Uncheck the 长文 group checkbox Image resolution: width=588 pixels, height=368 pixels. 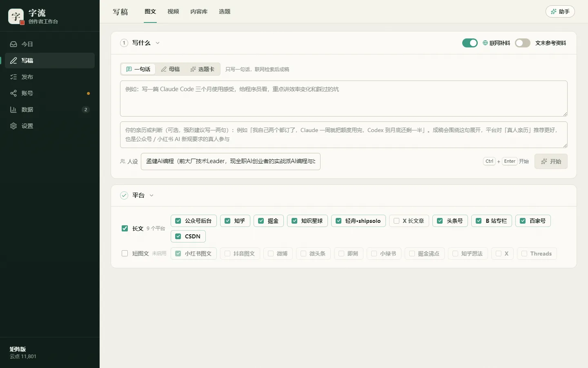[x=125, y=229]
